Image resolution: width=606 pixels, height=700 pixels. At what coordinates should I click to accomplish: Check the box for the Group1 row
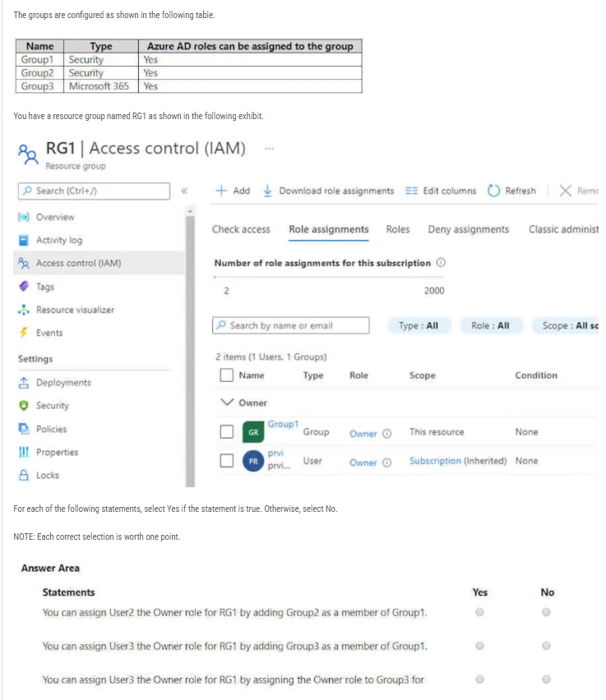(x=227, y=431)
